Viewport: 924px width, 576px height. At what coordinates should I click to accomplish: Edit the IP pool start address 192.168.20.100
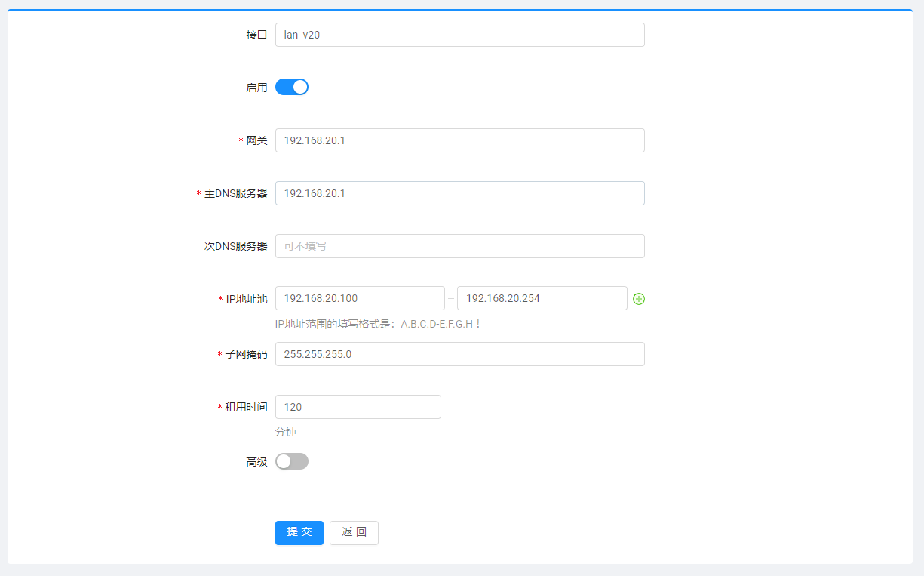(x=360, y=298)
